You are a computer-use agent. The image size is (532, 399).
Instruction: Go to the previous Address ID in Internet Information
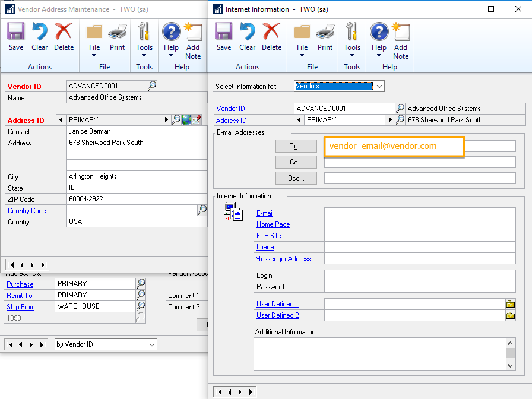pyautogui.click(x=299, y=120)
